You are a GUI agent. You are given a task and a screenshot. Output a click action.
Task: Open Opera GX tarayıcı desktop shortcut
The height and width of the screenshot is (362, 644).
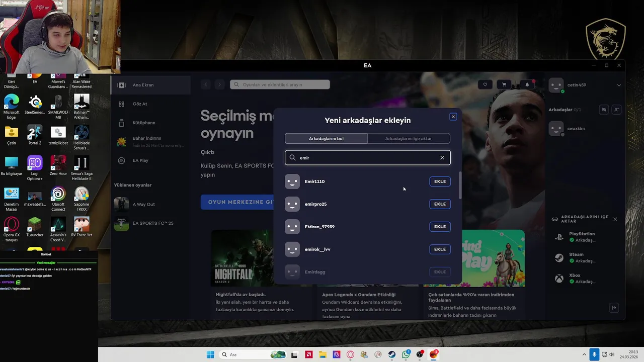pyautogui.click(x=11, y=229)
